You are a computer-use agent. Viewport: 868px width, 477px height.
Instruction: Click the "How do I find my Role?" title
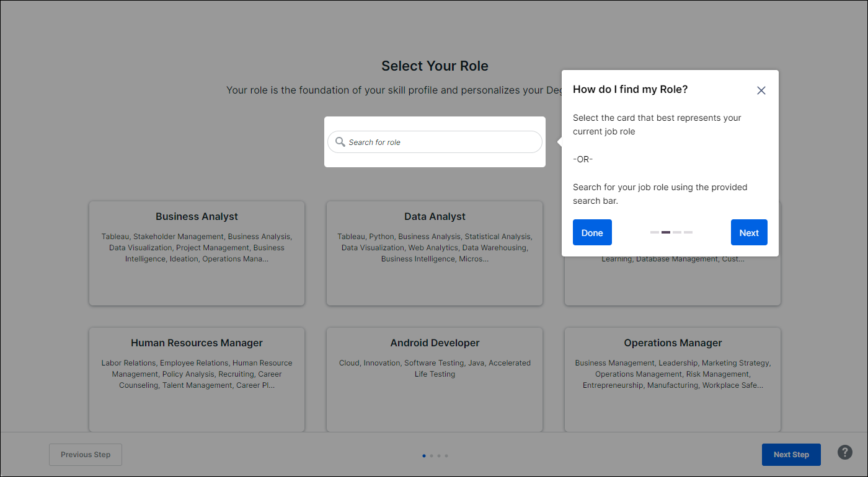(x=630, y=89)
